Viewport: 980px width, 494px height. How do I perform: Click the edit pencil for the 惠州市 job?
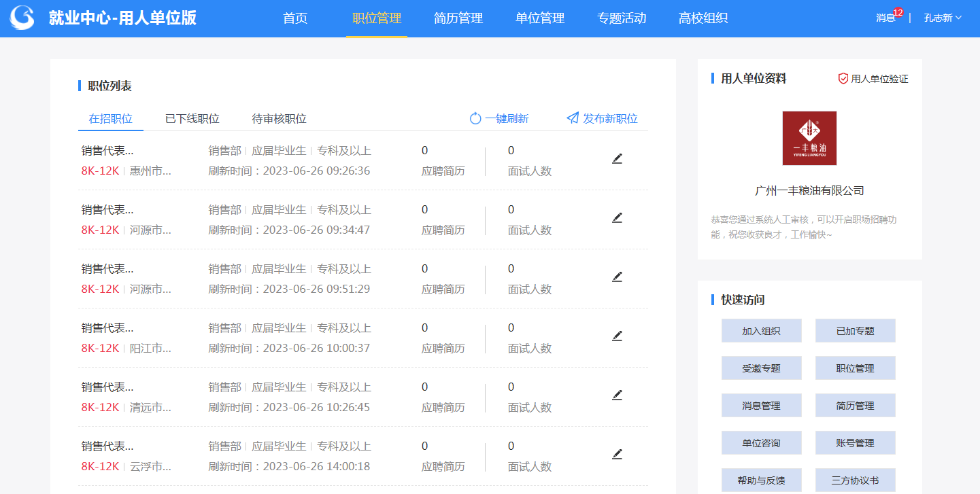tap(617, 159)
